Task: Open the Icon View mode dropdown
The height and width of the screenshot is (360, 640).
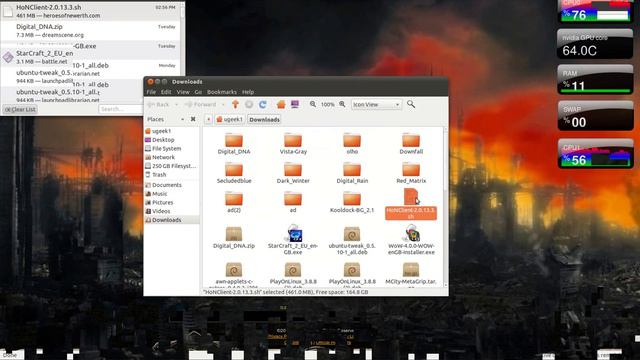Action: tap(376, 104)
